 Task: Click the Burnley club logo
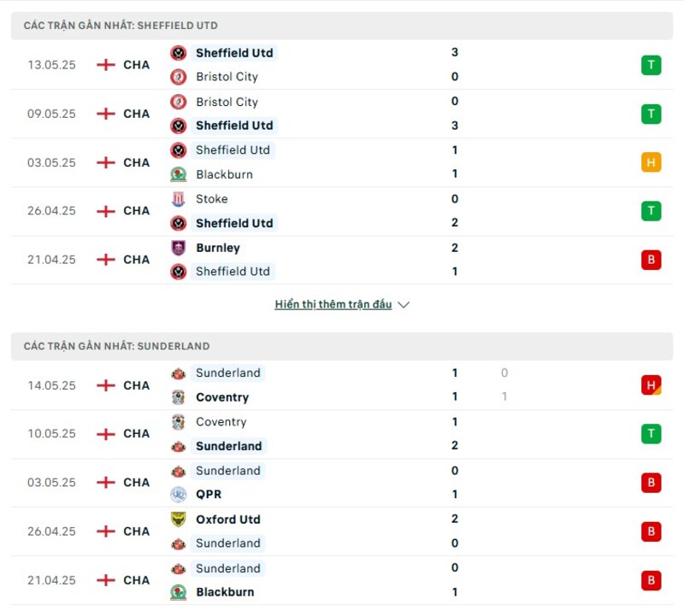(x=178, y=248)
